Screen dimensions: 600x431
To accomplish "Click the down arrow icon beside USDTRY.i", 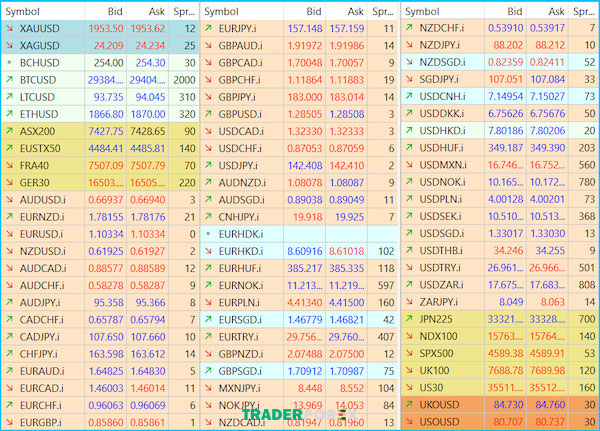I will pos(409,267).
